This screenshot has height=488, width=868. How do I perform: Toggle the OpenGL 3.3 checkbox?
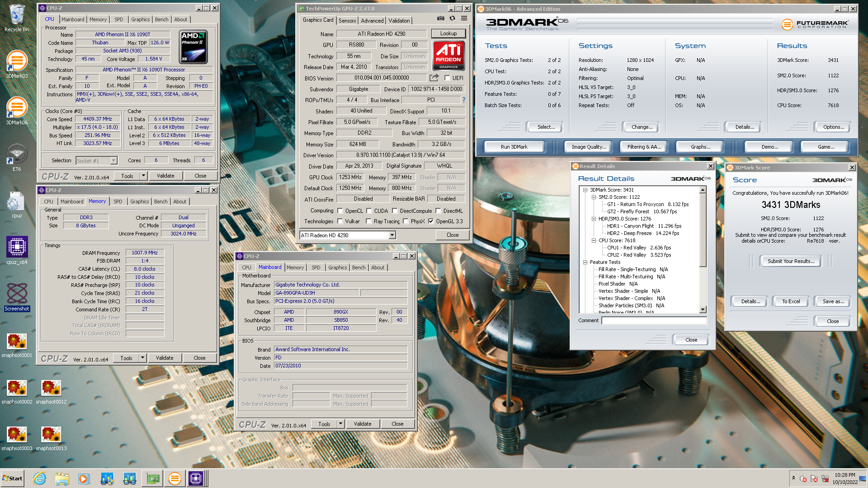(431, 221)
